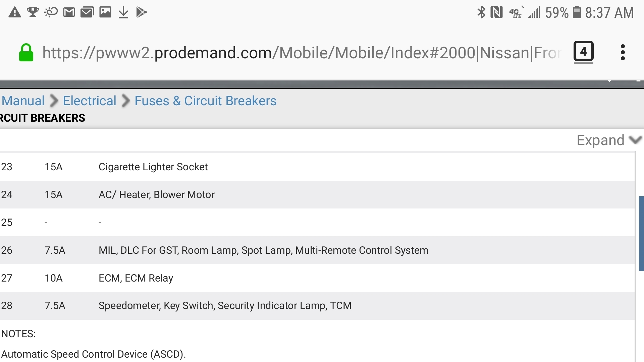
Task: Tap the NFC status icon
Action: pyautogui.click(x=496, y=13)
